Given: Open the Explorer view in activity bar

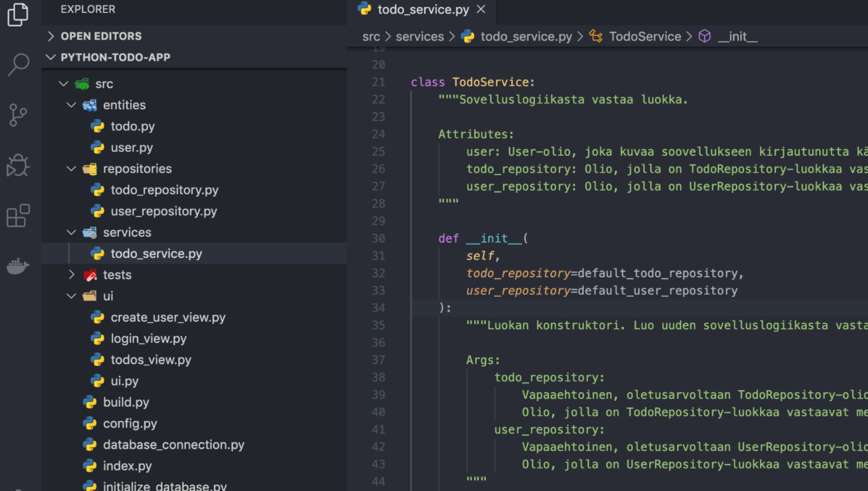Looking at the screenshot, I should 18,15.
